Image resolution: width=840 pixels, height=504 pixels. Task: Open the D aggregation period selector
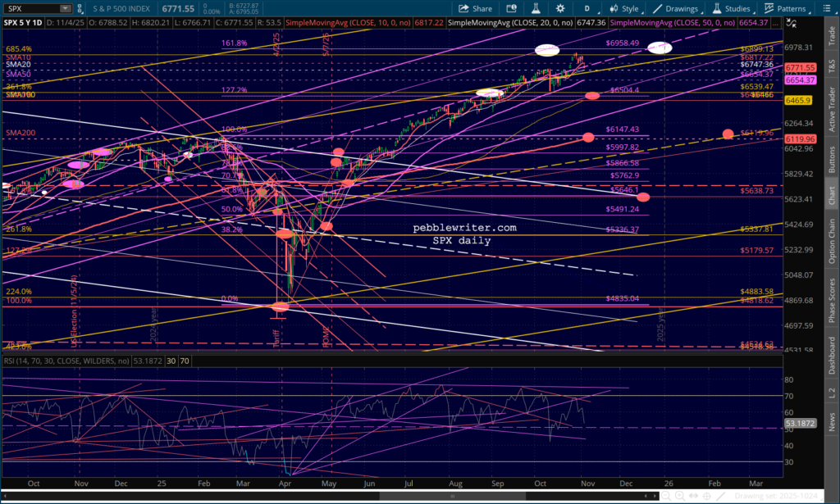(x=587, y=8)
